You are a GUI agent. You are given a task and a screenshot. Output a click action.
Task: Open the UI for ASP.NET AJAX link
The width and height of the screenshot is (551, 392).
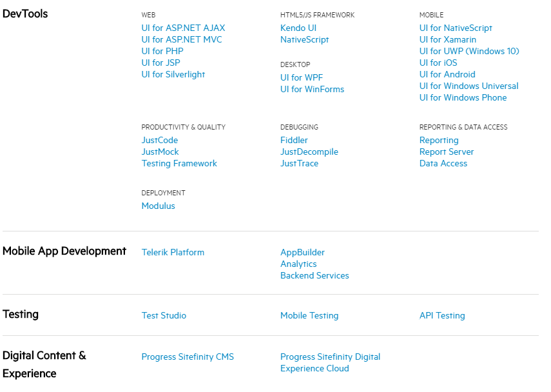(x=183, y=28)
